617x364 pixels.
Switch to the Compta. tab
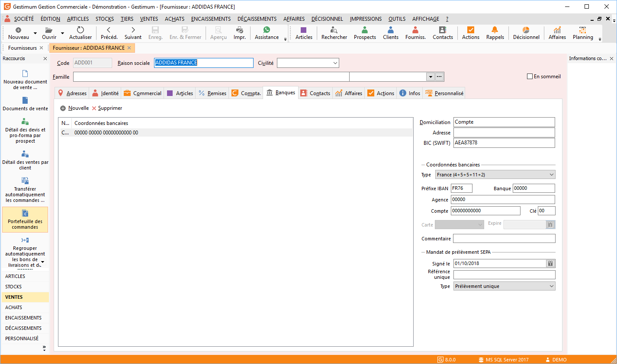pyautogui.click(x=246, y=93)
